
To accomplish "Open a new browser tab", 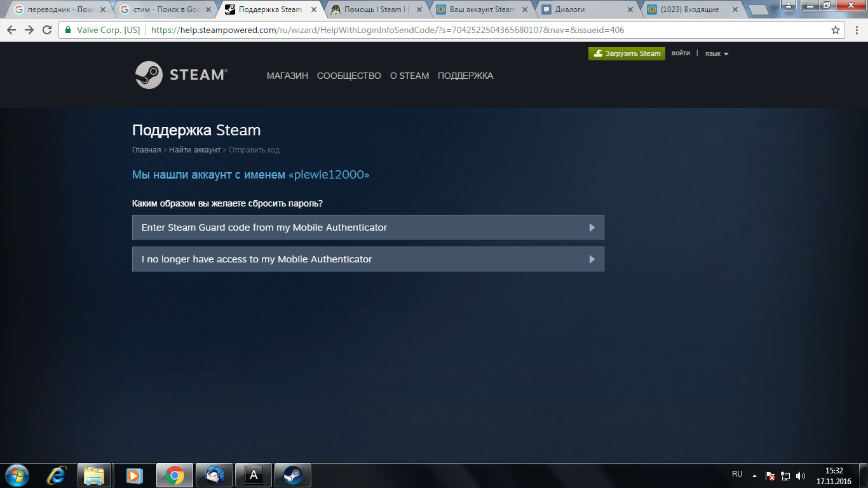I will point(759,10).
